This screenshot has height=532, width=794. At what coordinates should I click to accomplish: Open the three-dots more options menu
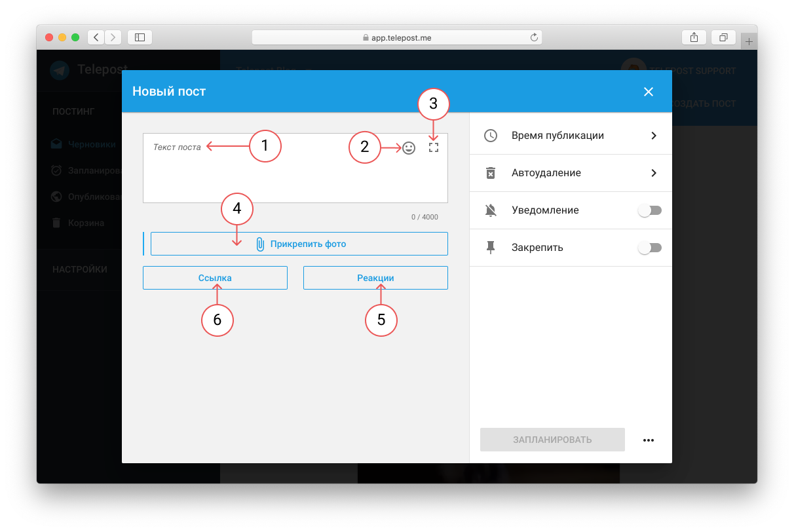649,440
